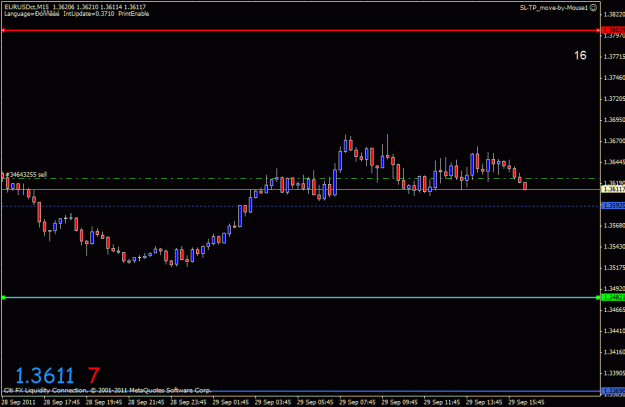Click the '29 Sep 15:45' time axis label

click(526, 402)
